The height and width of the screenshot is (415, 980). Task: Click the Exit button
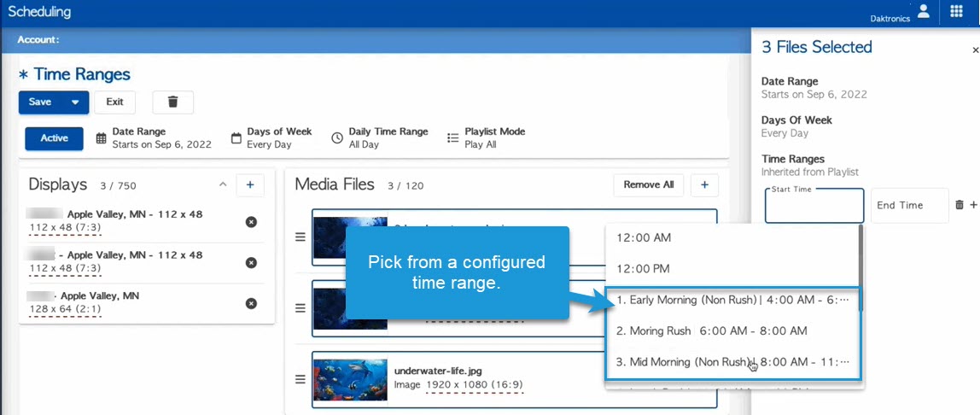point(114,102)
